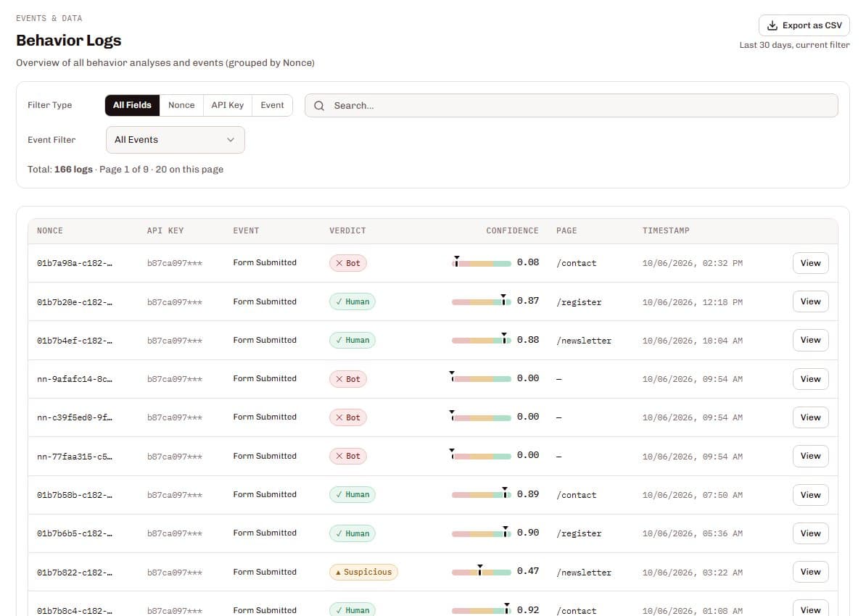Image resolution: width=866 pixels, height=616 pixels.
Task: Open the All Events dropdown
Action: (x=175, y=140)
